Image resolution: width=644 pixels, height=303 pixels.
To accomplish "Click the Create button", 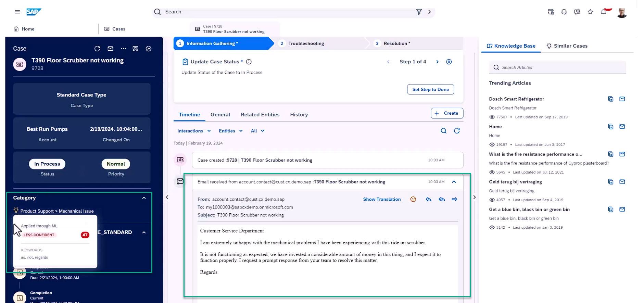I will point(447,113).
